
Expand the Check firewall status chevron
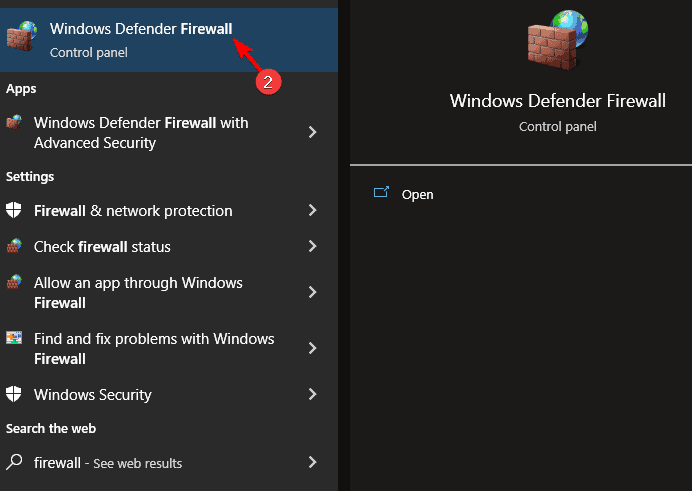point(313,246)
